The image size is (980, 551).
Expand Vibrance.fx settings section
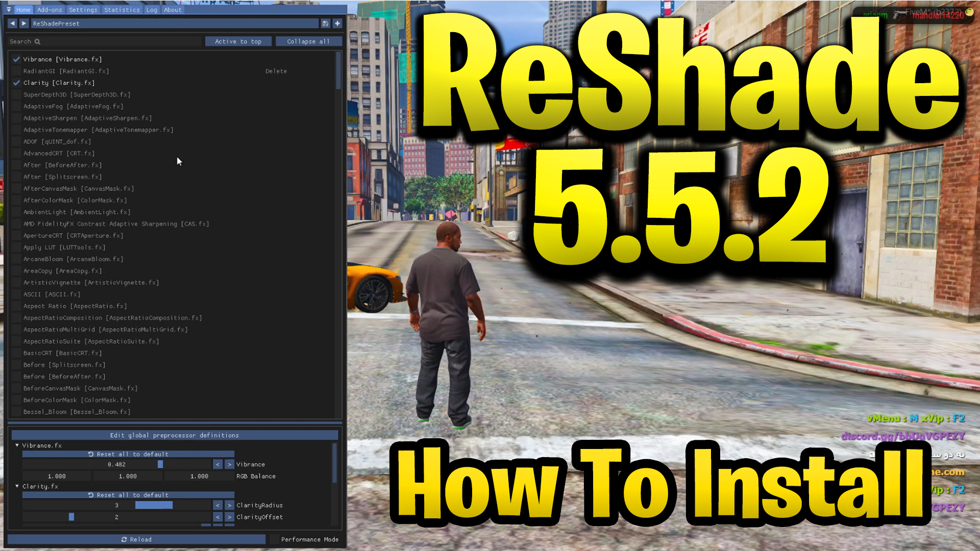click(x=17, y=445)
